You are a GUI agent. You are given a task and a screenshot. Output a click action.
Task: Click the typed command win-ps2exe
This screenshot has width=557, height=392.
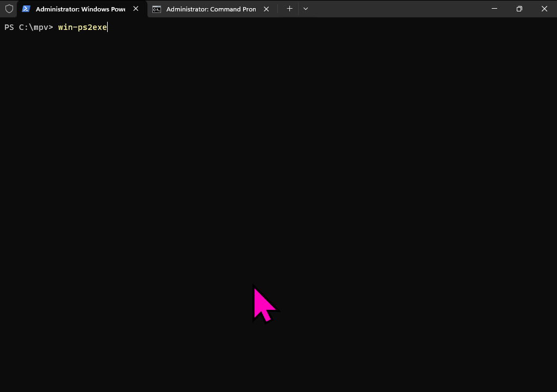point(83,27)
